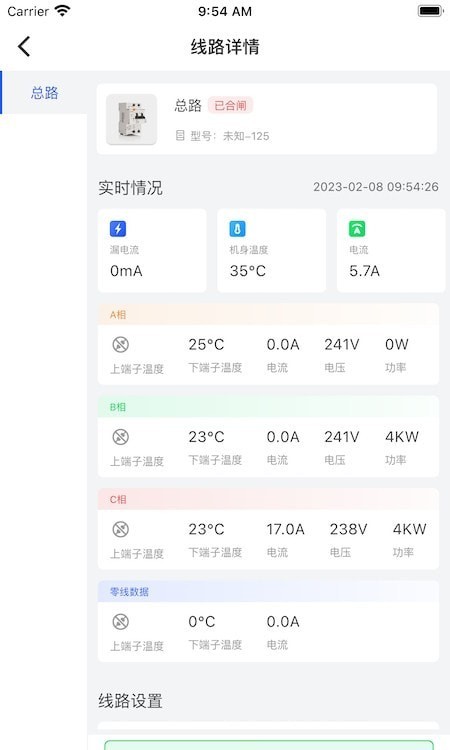This screenshot has width=450, height=750.
Task: Tap the C相 current value 17.0A
Action: pyautogui.click(x=285, y=529)
